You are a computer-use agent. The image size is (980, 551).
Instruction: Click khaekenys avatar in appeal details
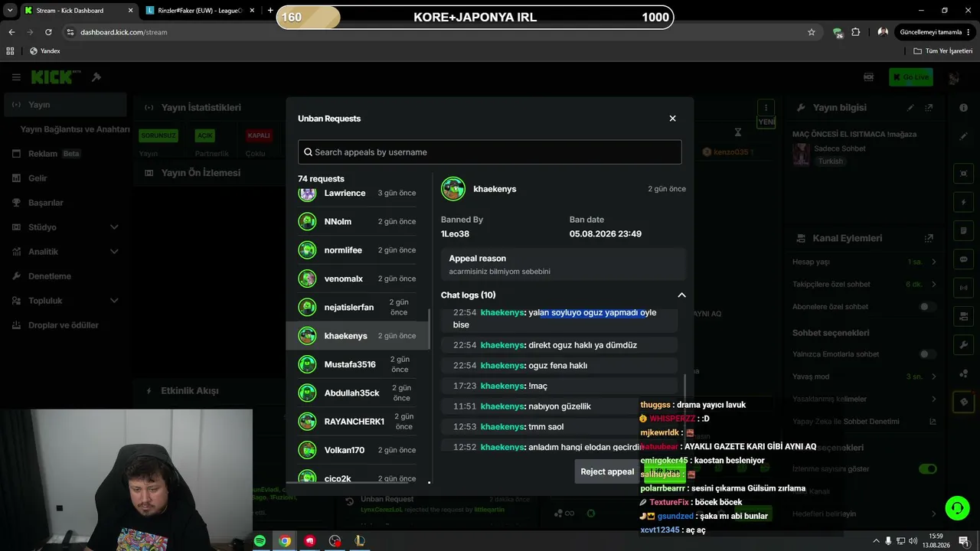(453, 189)
